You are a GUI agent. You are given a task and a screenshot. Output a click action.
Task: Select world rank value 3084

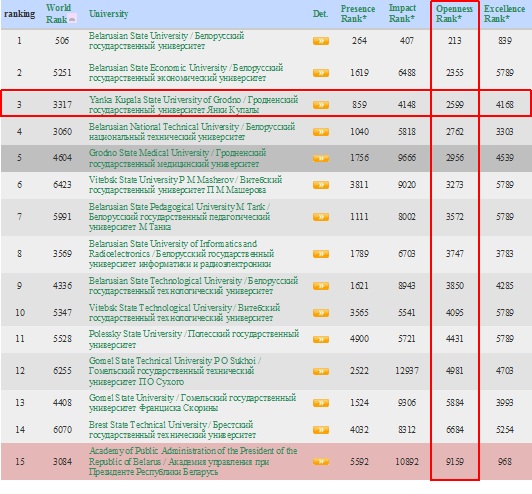[x=62, y=461]
